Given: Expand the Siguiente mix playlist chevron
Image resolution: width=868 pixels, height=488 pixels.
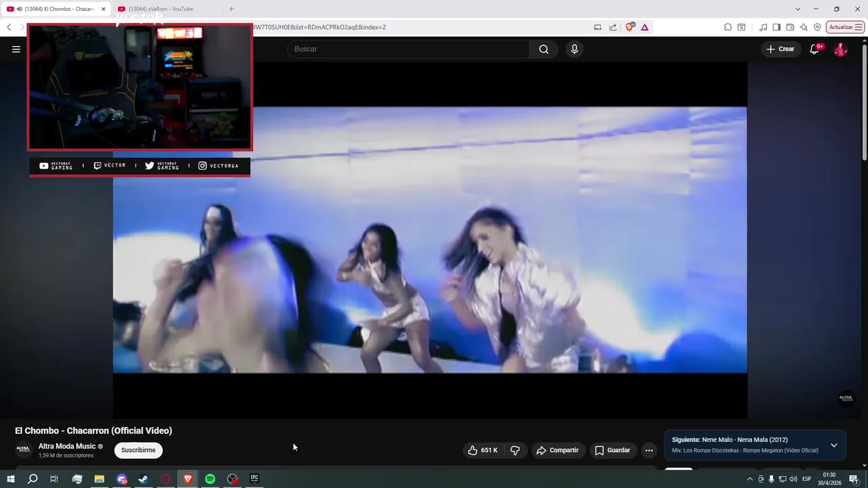Looking at the screenshot, I should (834, 445).
